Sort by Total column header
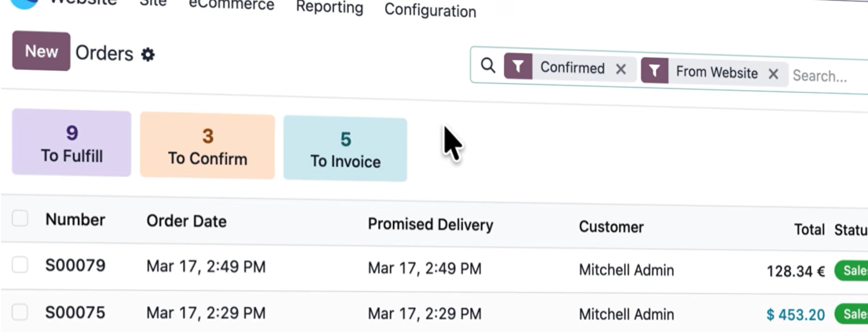The height and width of the screenshot is (332, 868). pos(809,229)
